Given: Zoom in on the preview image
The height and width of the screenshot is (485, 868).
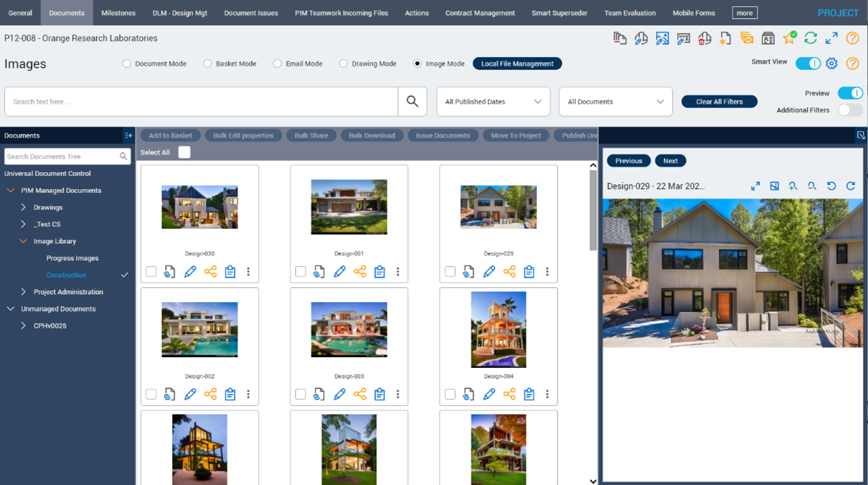Looking at the screenshot, I should [793, 186].
